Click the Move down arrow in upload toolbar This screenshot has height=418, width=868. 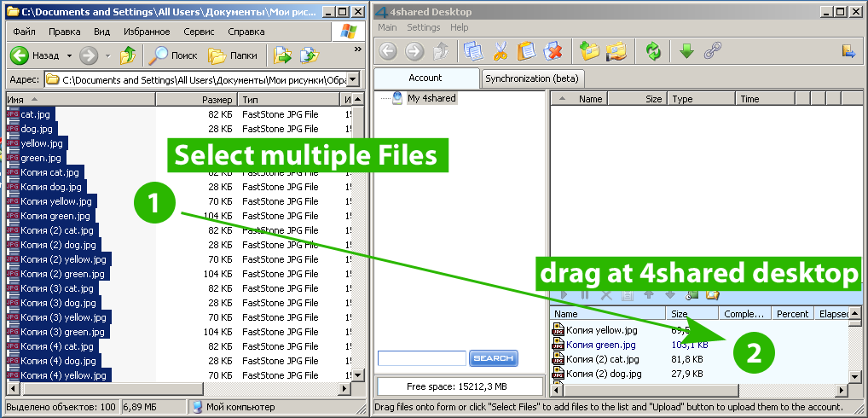[670, 294]
